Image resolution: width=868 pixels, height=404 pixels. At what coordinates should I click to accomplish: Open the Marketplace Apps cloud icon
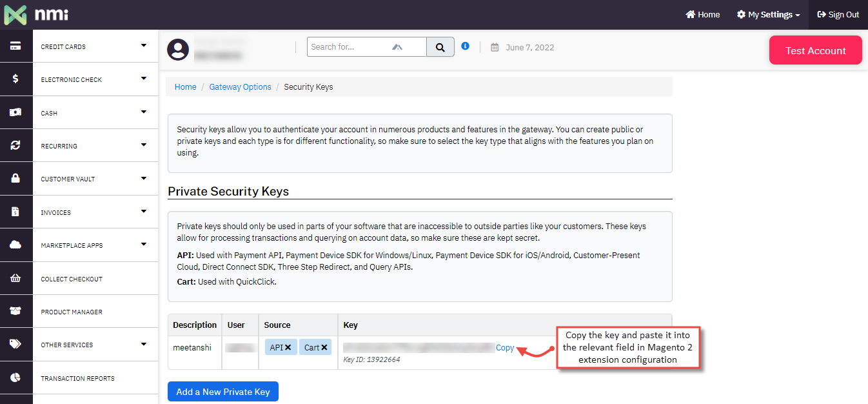coord(16,245)
